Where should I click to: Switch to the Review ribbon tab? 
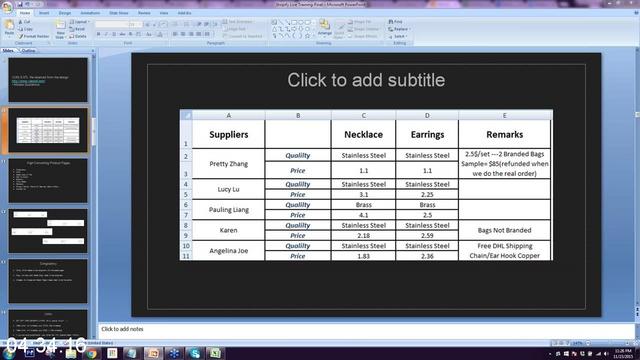tap(144, 13)
